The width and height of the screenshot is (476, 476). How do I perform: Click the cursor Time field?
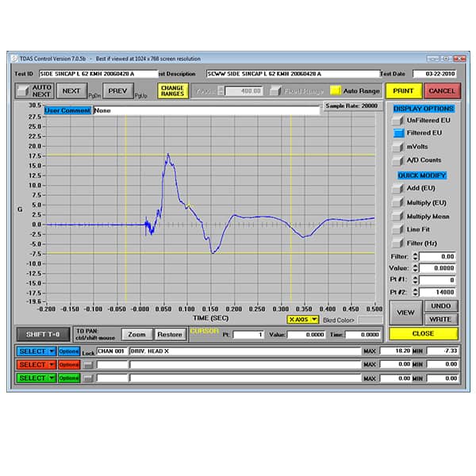coord(363,335)
